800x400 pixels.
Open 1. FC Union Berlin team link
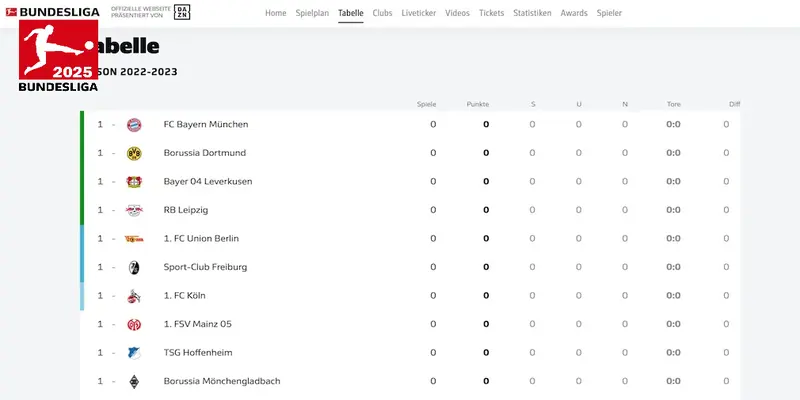[x=201, y=239]
